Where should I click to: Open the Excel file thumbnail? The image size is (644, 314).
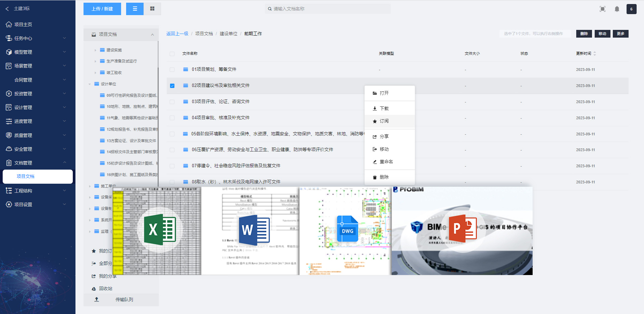pyautogui.click(x=157, y=231)
